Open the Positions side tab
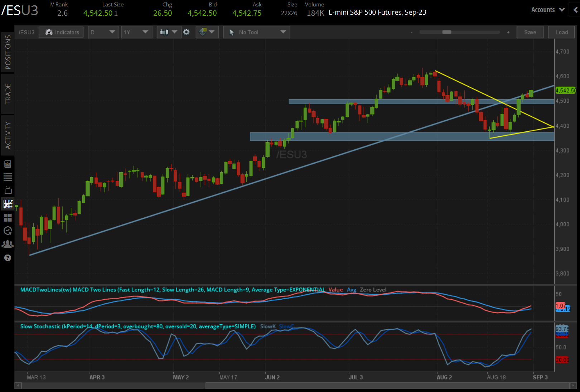Screen dimensions: 580x392 click(x=8, y=52)
